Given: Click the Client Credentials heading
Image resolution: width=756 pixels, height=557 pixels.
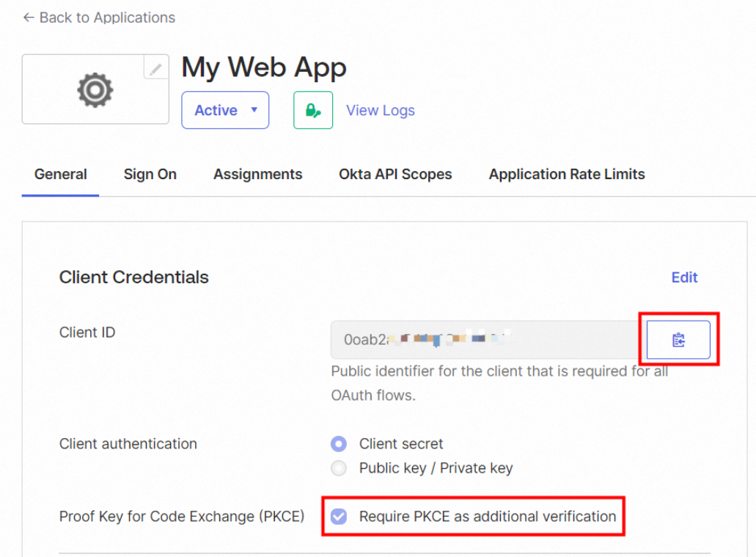Looking at the screenshot, I should pyautogui.click(x=134, y=277).
